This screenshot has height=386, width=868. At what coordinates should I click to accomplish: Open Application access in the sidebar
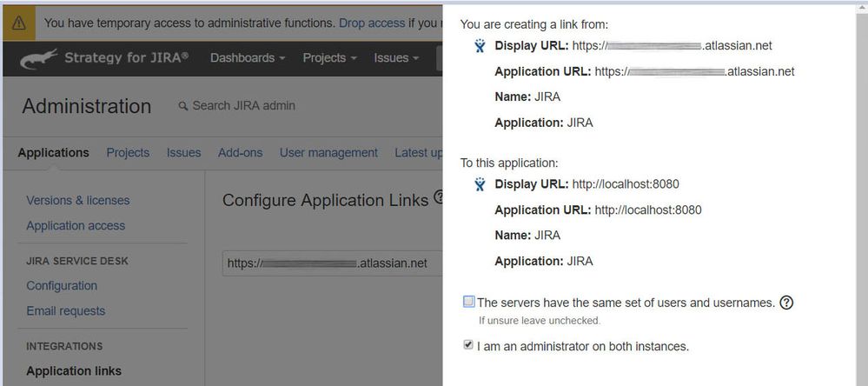[x=76, y=226]
